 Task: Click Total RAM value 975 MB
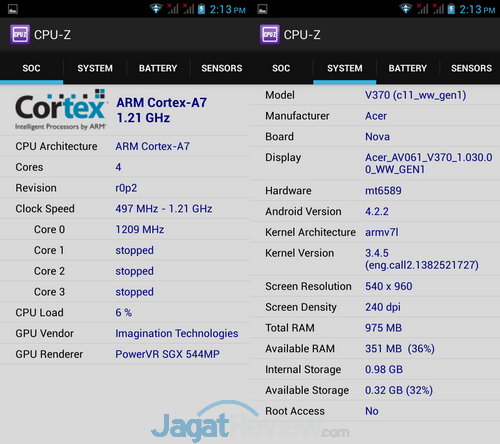[383, 328]
